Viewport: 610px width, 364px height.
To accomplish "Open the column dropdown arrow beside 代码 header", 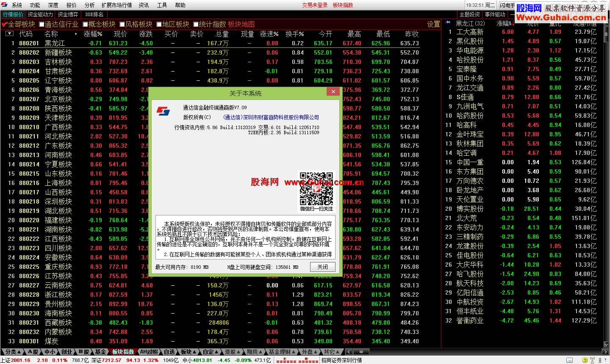I will (9, 33).
